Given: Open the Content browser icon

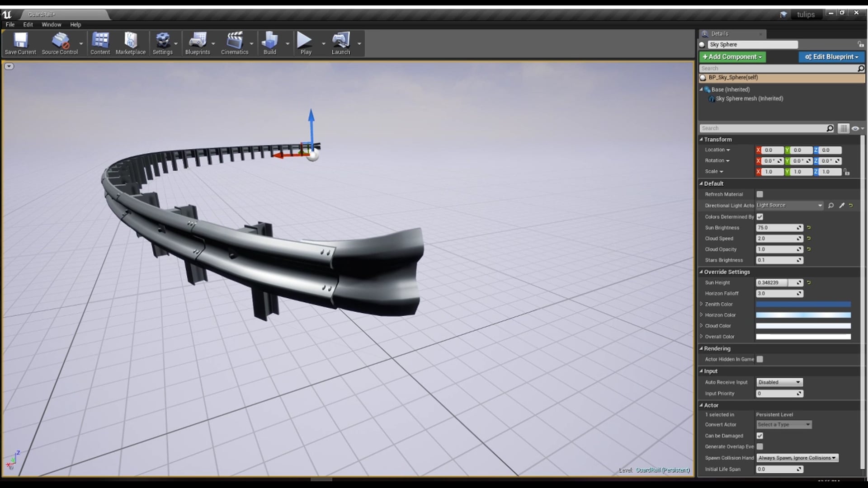Looking at the screenshot, I should pyautogui.click(x=100, y=43).
